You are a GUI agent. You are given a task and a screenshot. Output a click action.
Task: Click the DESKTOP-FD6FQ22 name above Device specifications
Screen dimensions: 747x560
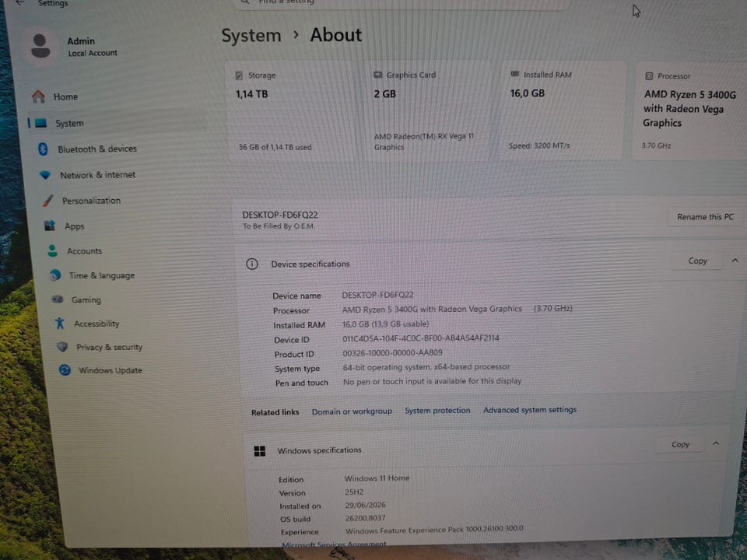coord(279,215)
